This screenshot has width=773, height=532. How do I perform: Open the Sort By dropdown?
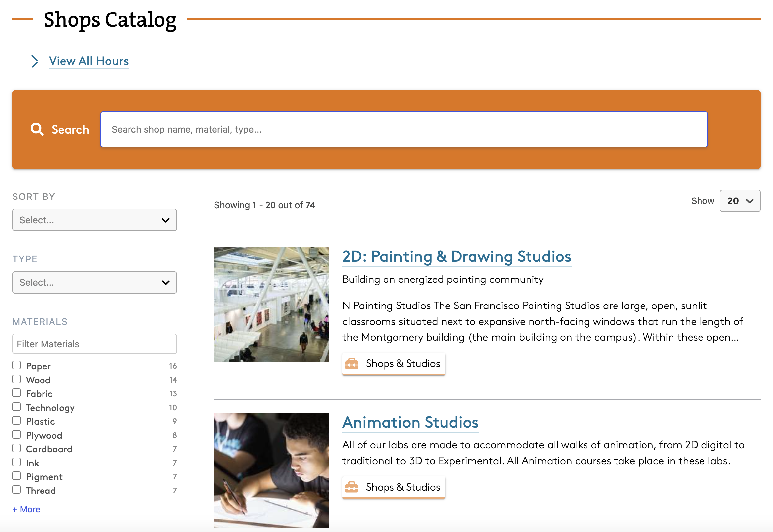coord(95,220)
